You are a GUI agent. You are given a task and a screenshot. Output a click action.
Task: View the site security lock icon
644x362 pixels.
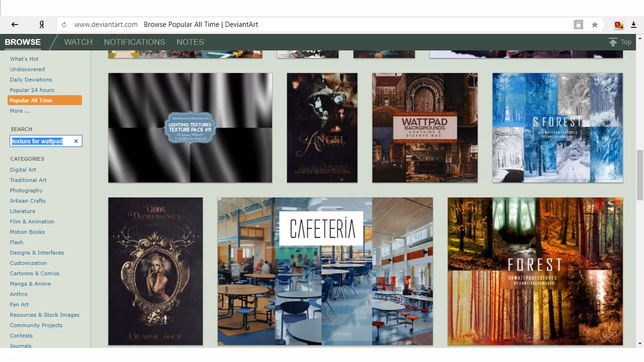578,25
